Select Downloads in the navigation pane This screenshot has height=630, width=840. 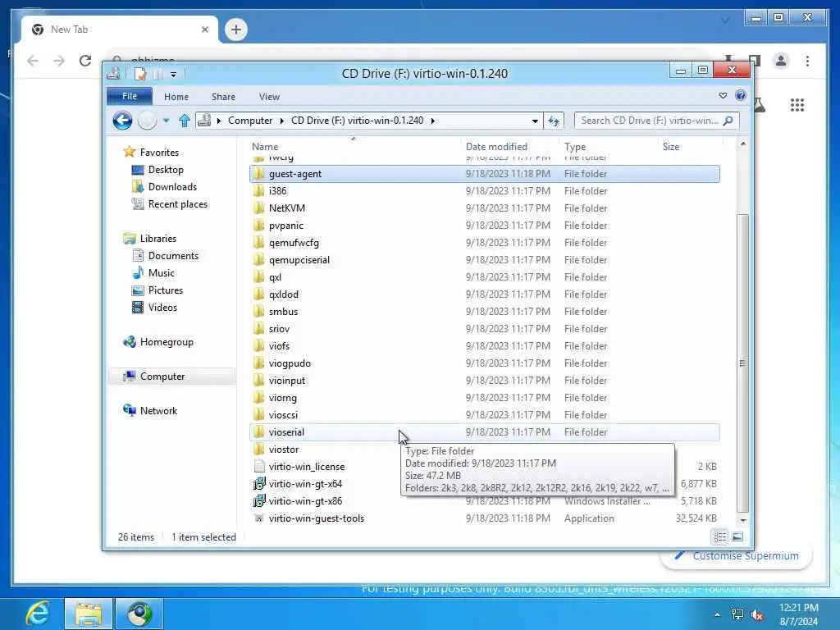click(x=172, y=187)
